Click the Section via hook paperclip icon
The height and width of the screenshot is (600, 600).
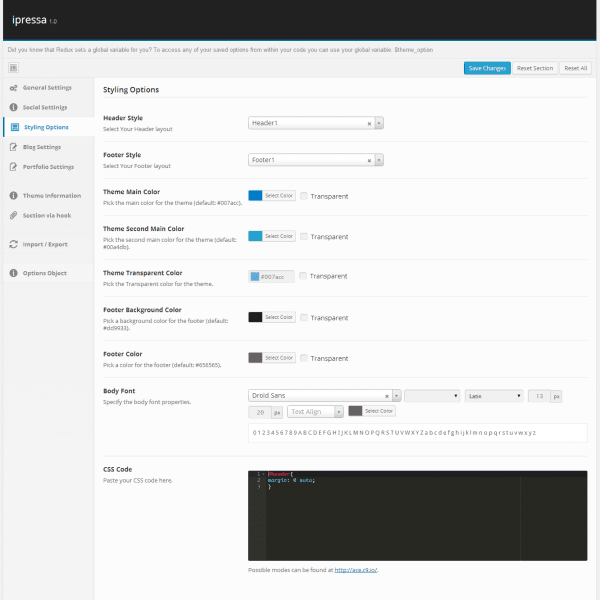(x=13, y=215)
